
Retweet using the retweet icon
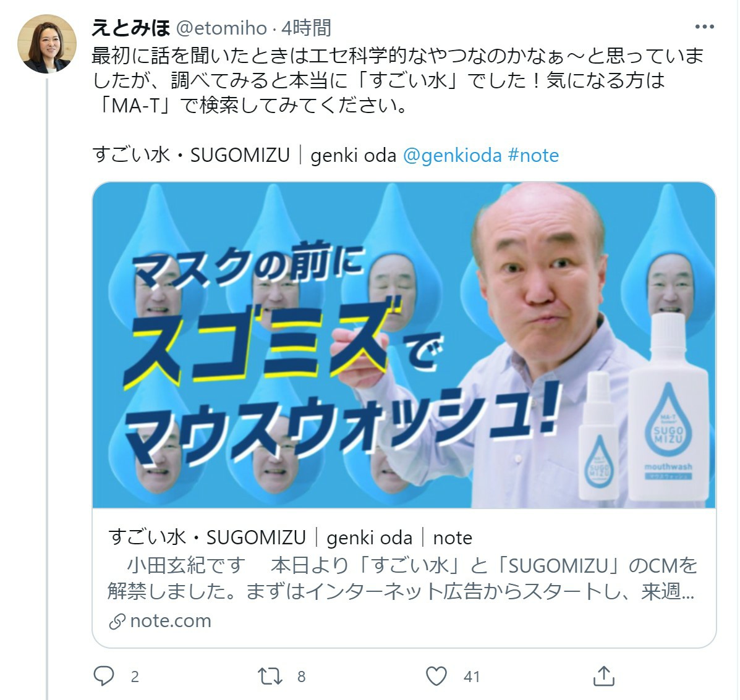[270, 676]
